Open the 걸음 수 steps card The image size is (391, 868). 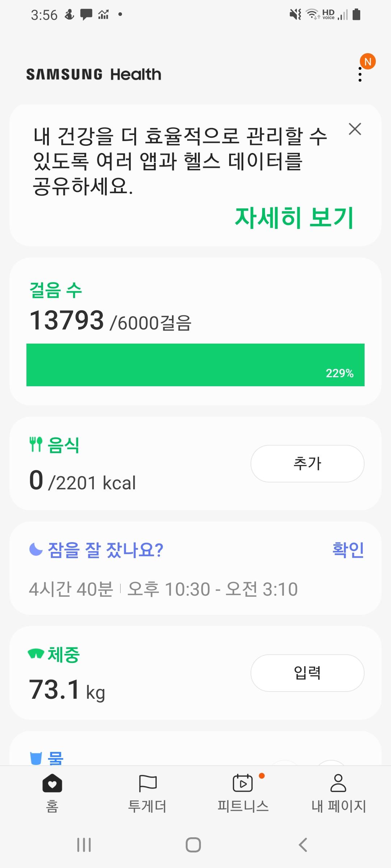(x=56, y=290)
